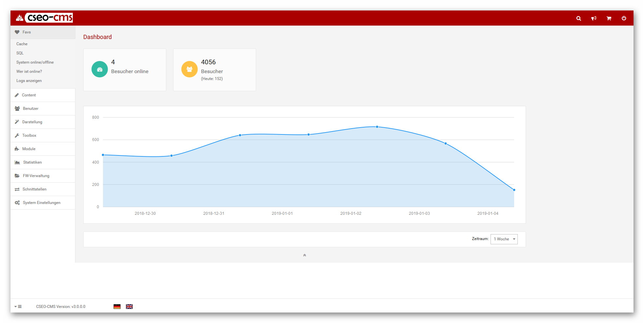Click the users icon next to Benutzer
The image size is (644, 323).
coord(17,109)
